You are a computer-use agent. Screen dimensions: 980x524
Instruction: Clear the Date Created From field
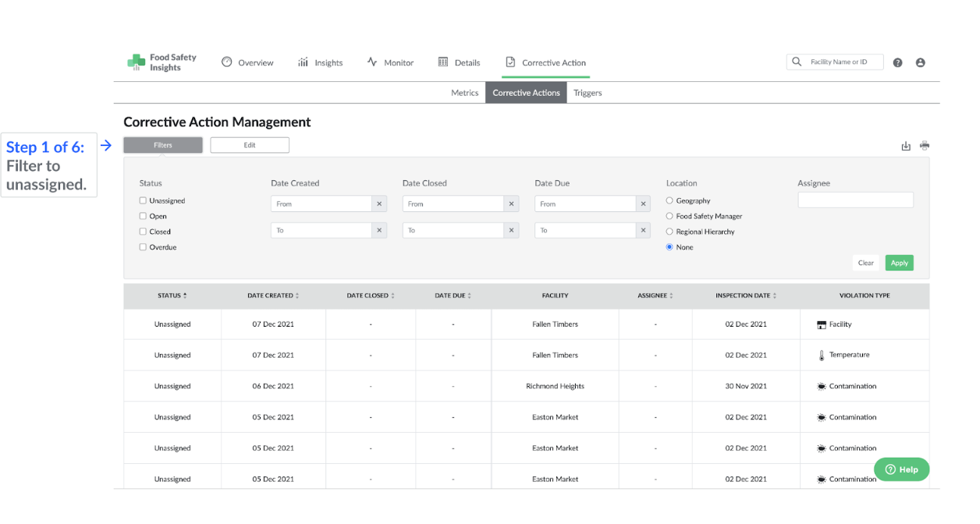point(379,204)
